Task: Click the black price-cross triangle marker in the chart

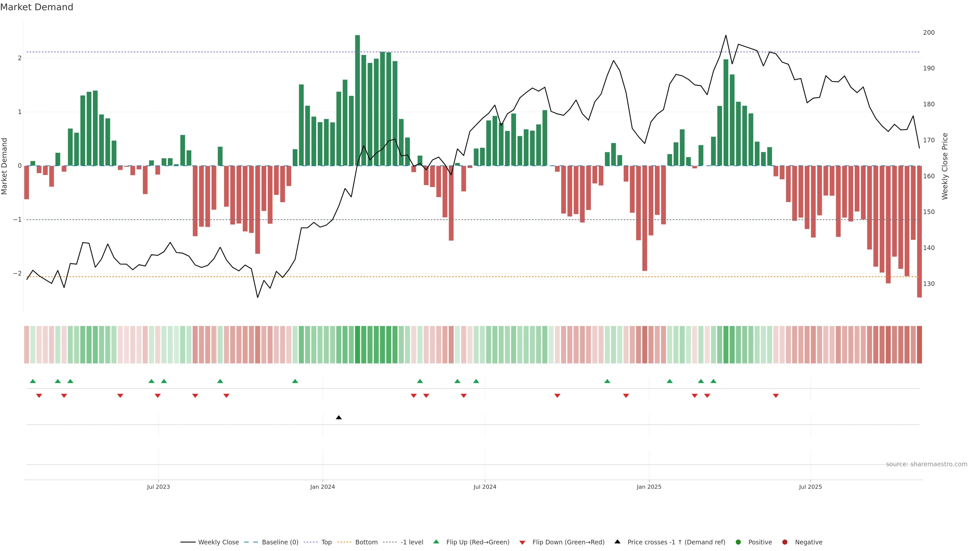Action: [x=339, y=418]
